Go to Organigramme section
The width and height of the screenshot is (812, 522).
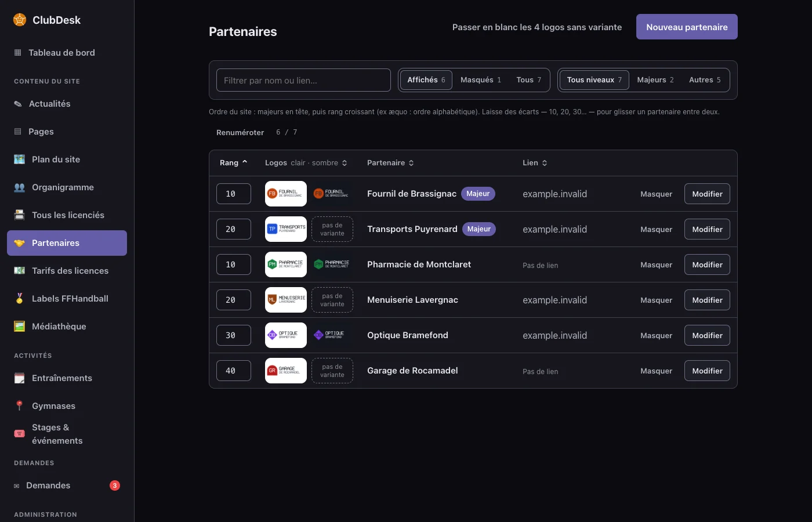point(67,187)
